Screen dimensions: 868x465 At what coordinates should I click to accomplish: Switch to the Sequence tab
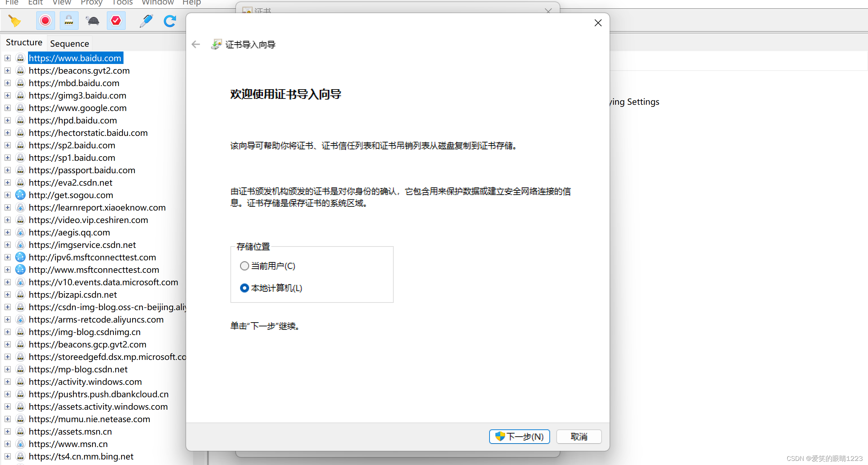coord(70,44)
